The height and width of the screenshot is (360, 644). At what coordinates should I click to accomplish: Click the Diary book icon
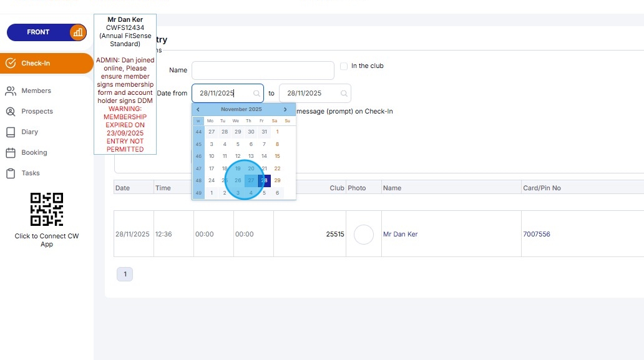11,132
